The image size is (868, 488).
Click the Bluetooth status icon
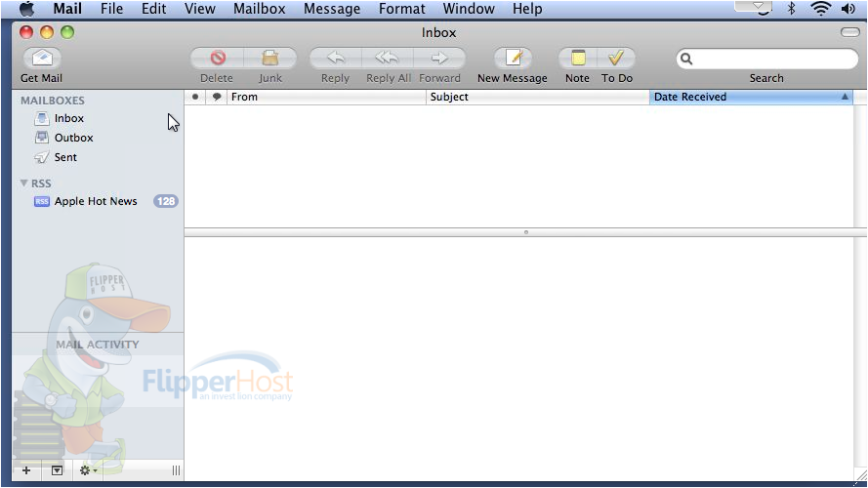pyautogui.click(x=792, y=9)
